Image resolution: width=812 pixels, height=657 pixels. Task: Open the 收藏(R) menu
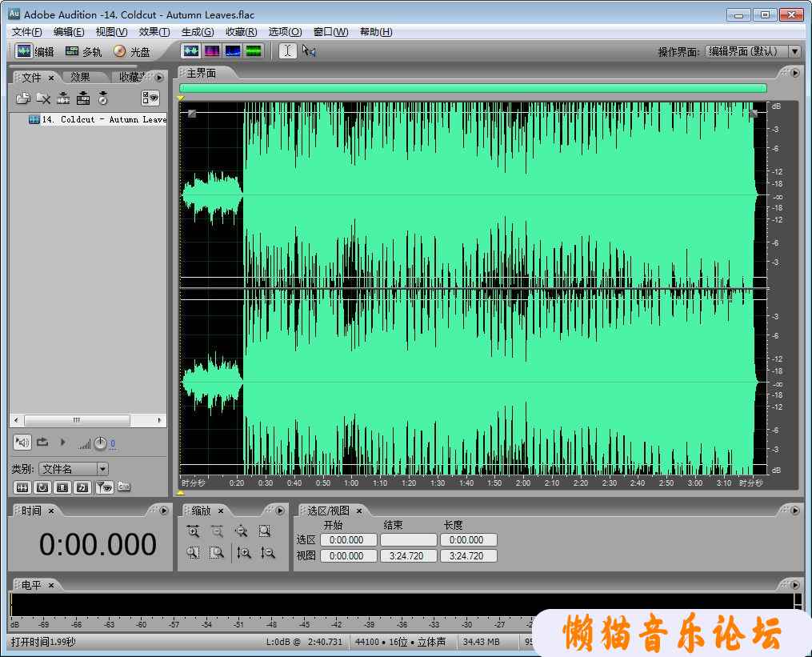tap(242, 32)
